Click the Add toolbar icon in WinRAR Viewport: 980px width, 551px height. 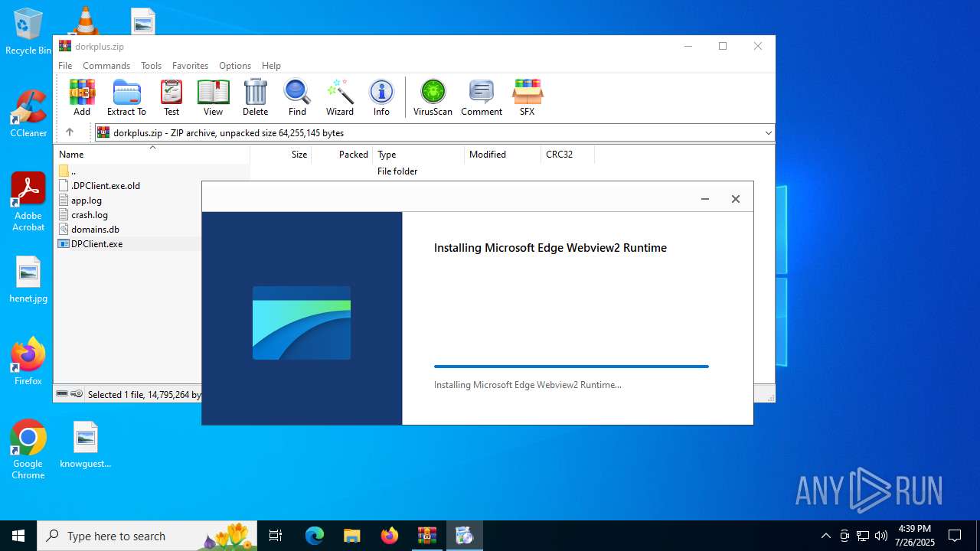click(82, 97)
